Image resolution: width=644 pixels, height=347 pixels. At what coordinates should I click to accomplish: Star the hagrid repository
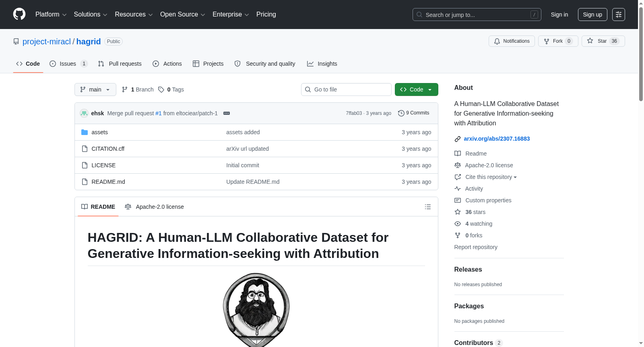(x=603, y=41)
